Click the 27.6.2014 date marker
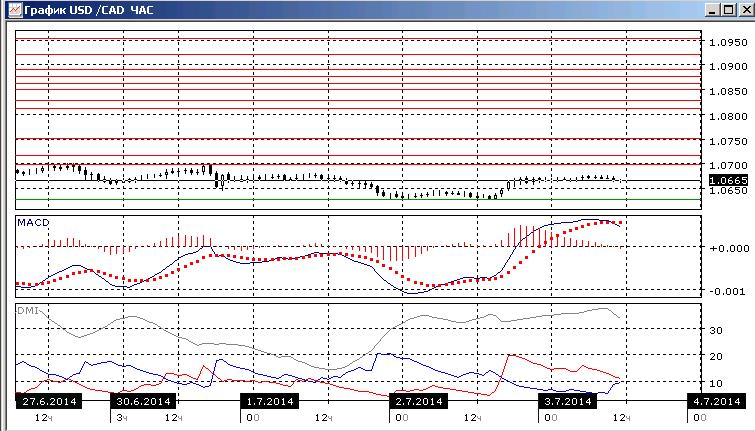This screenshot has height=431, width=755. 49,401
